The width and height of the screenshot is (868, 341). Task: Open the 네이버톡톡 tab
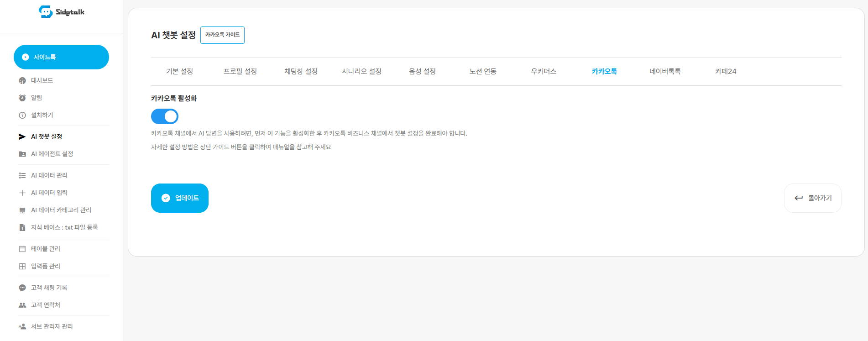665,71
